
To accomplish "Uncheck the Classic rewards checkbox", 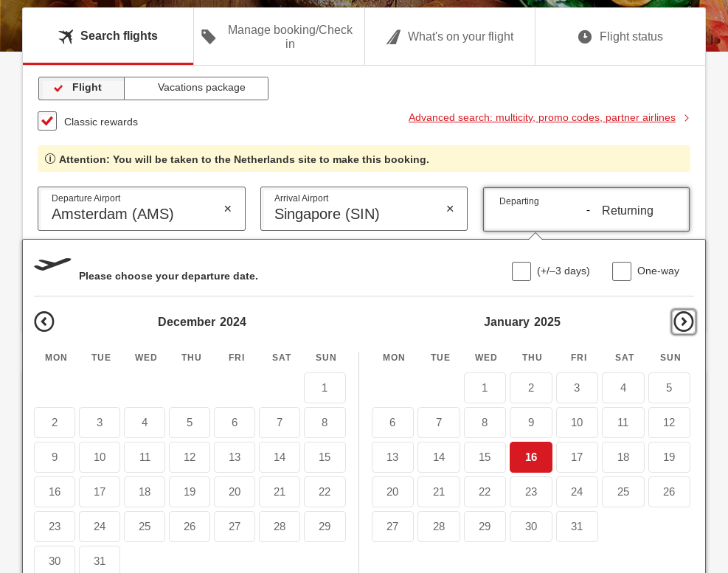I will 47,121.
